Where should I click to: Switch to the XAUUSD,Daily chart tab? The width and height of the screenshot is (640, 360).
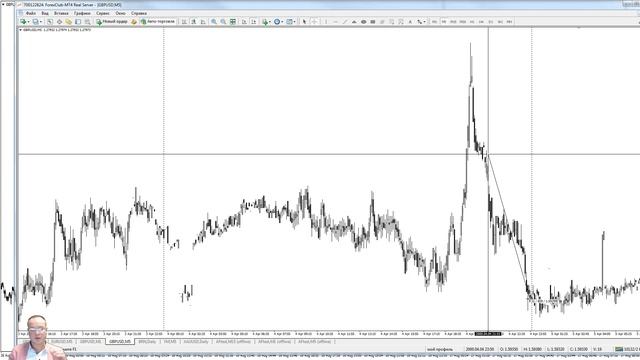coord(196,341)
